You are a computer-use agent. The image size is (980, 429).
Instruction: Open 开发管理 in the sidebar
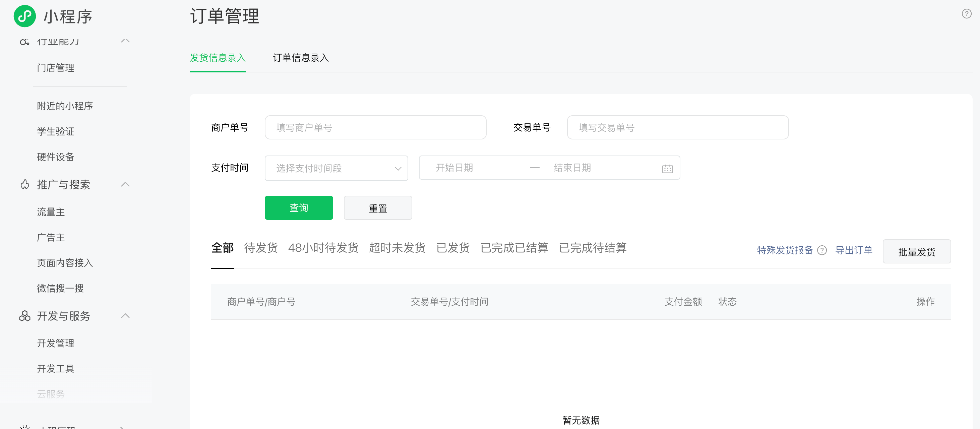[x=56, y=343]
